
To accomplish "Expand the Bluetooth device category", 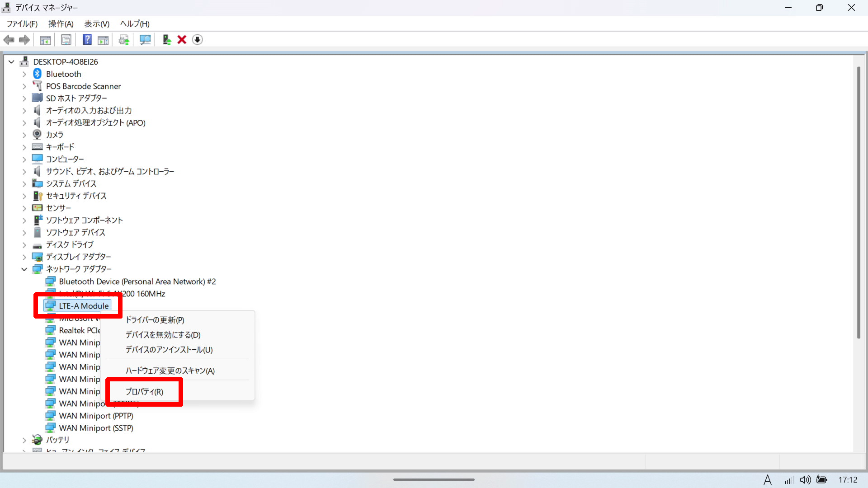I will click(24, 74).
